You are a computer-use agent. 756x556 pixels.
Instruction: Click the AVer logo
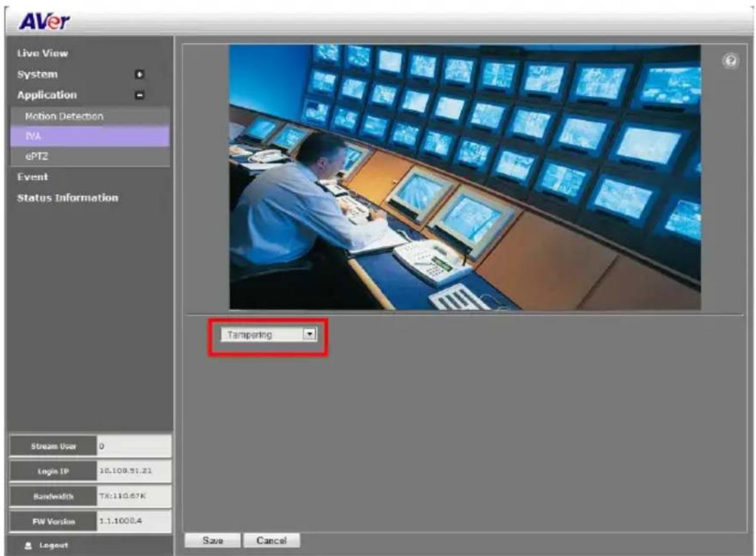[x=44, y=21]
